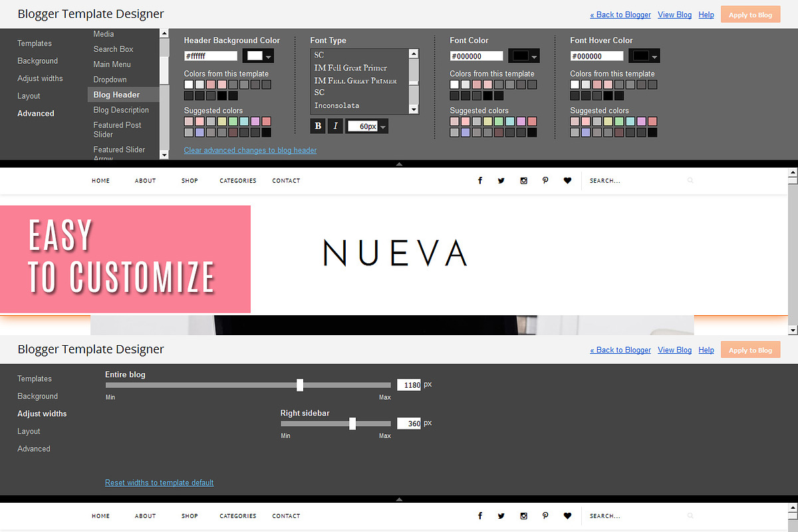Click the Font Color hex value field

coord(476,57)
